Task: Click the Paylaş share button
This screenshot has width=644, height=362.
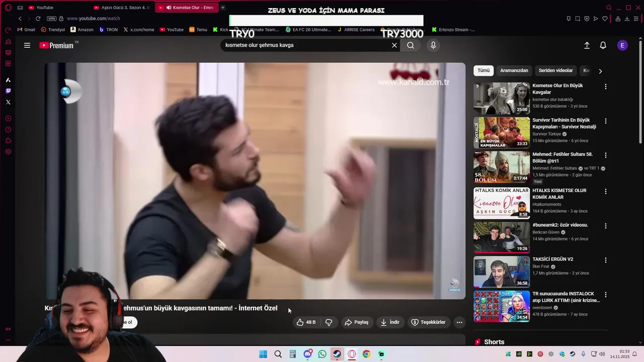Action: click(x=356, y=322)
